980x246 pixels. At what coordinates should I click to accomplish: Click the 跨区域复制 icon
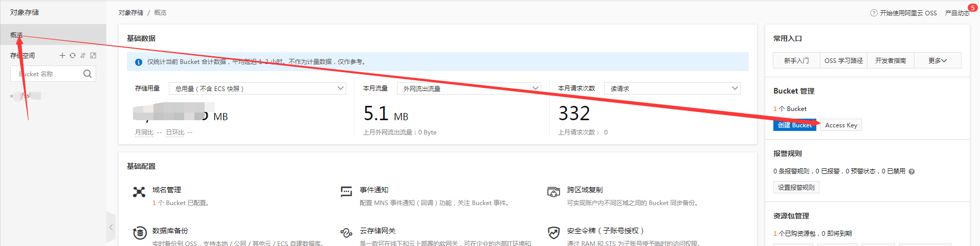tap(553, 192)
